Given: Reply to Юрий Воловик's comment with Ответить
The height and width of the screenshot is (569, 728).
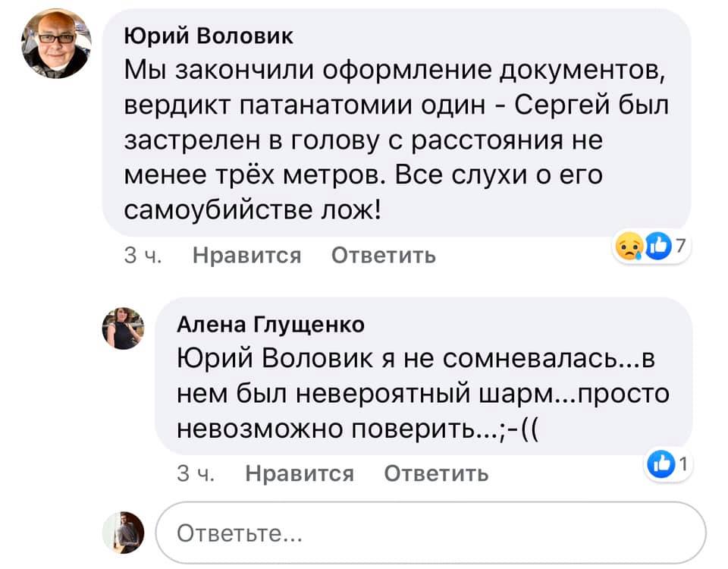Looking at the screenshot, I should click(384, 255).
